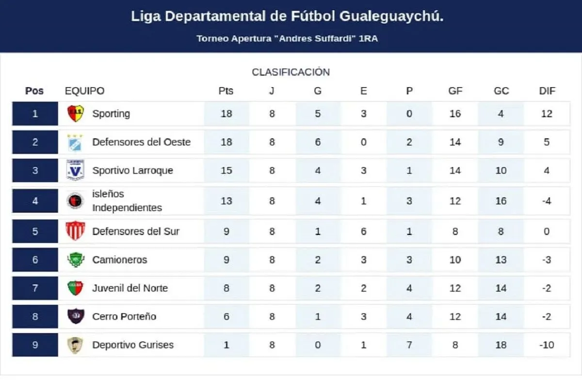Click Defensores del Sur striped crest

(x=75, y=231)
